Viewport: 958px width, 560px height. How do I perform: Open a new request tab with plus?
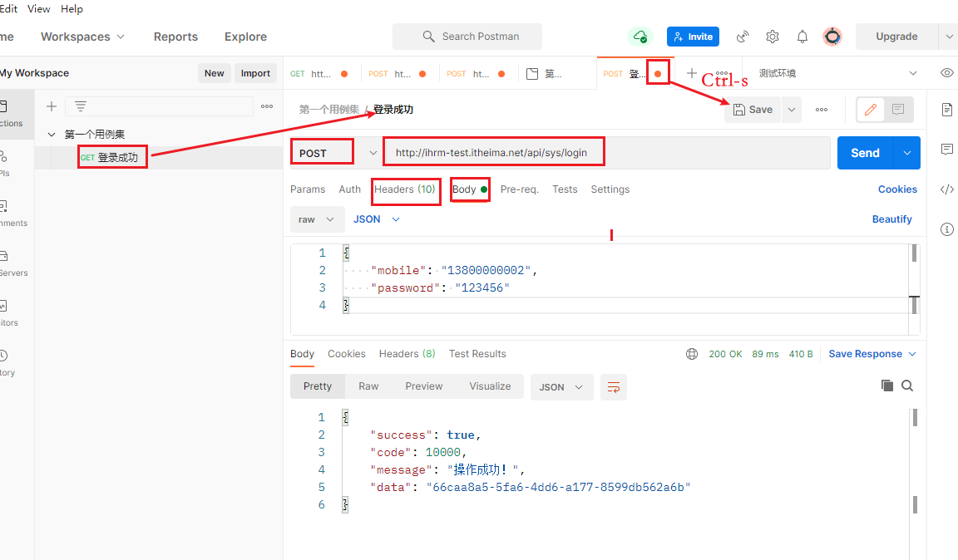point(691,73)
